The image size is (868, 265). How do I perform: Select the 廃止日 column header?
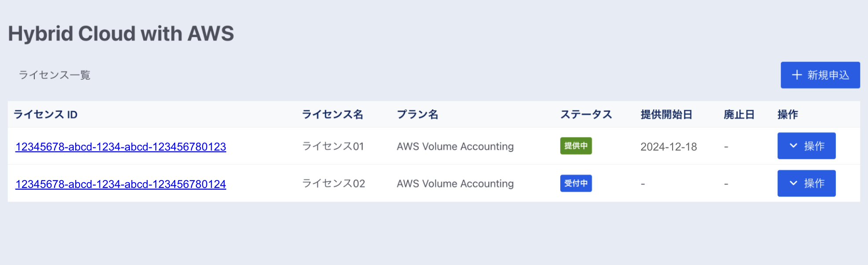click(x=739, y=114)
